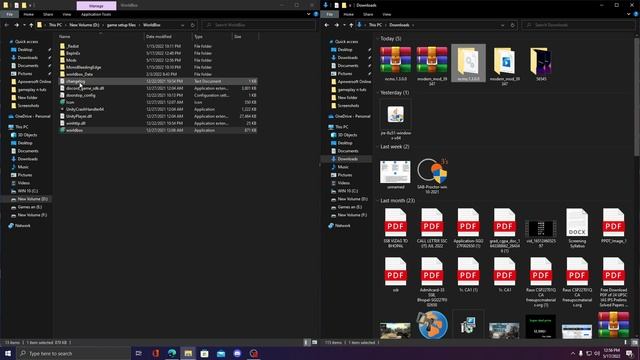
Task: Open File Explorer from the taskbar
Action: click(188, 353)
